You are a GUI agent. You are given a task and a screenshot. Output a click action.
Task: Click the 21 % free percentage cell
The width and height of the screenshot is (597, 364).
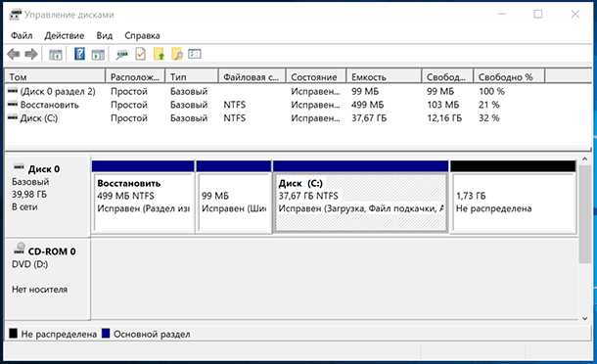click(x=489, y=105)
